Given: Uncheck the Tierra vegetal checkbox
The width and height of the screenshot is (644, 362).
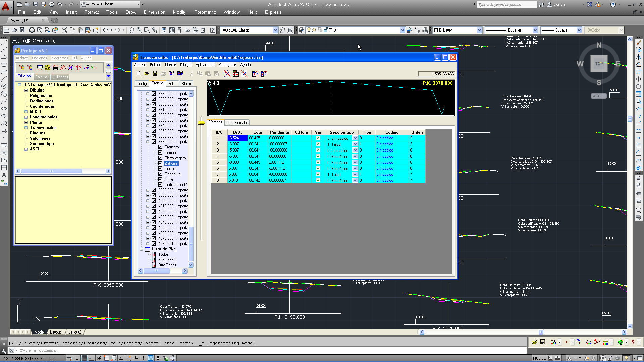Looking at the screenshot, I should (160, 158).
